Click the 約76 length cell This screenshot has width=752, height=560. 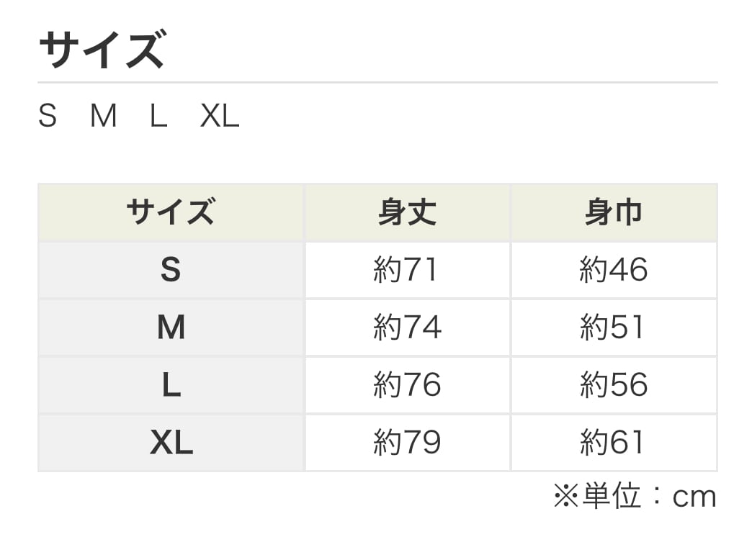tap(407, 386)
